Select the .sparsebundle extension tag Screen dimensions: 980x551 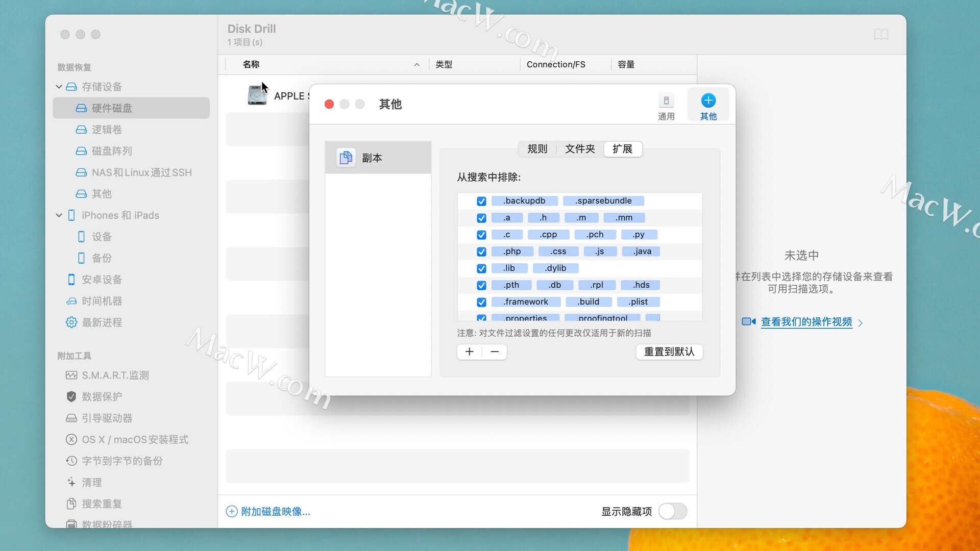(x=603, y=201)
